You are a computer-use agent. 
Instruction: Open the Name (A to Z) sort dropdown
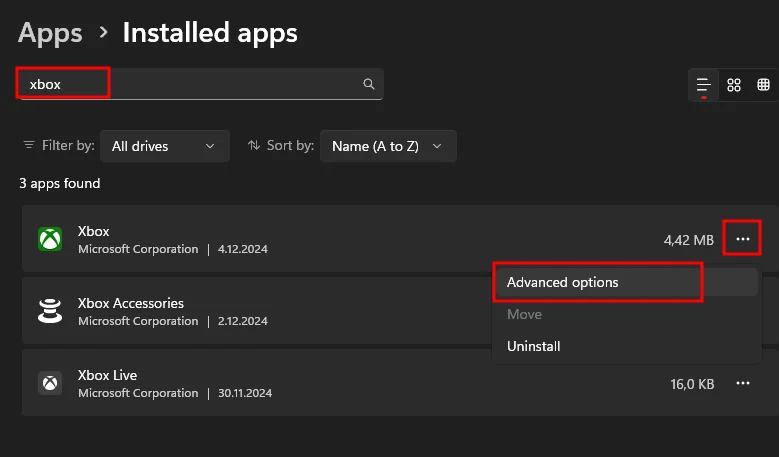tap(388, 146)
